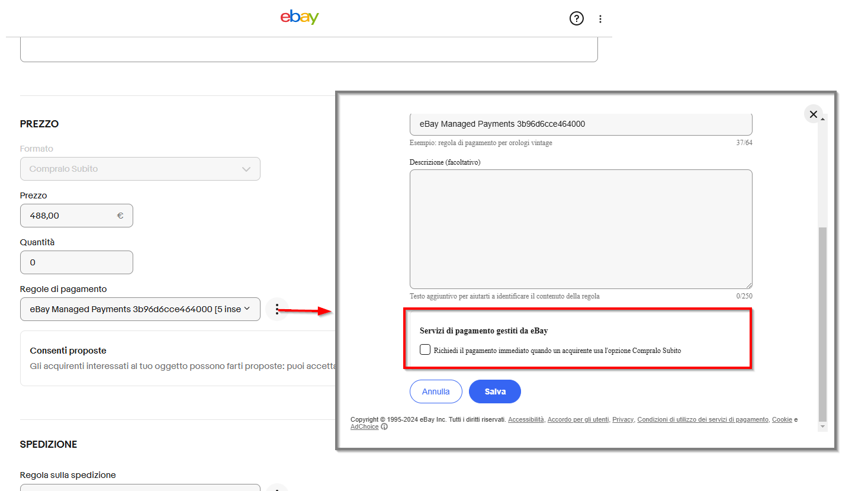
Task: Click the dialog scrollbar down arrow
Action: [x=822, y=426]
